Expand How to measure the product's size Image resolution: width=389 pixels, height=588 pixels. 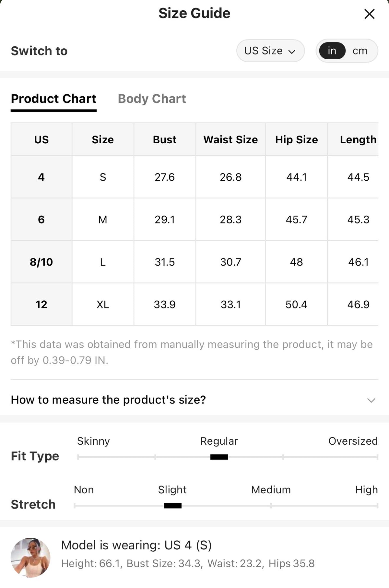tap(194, 400)
